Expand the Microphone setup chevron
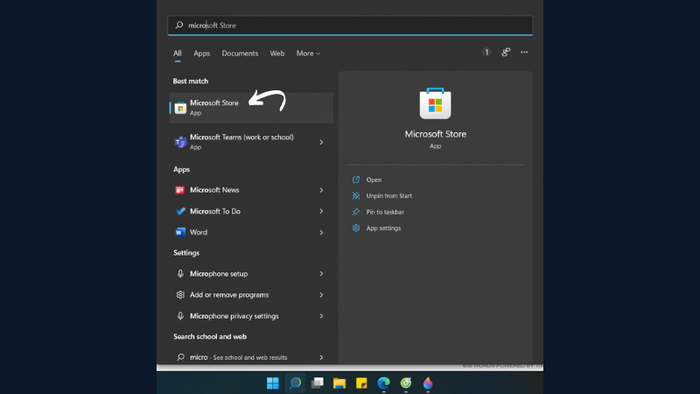Image resolution: width=700 pixels, height=394 pixels. pos(321,274)
